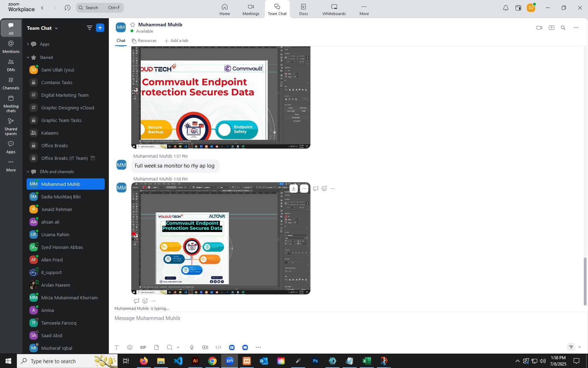Click the blue plus new chat button
This screenshot has height=368, width=588.
tap(100, 28)
